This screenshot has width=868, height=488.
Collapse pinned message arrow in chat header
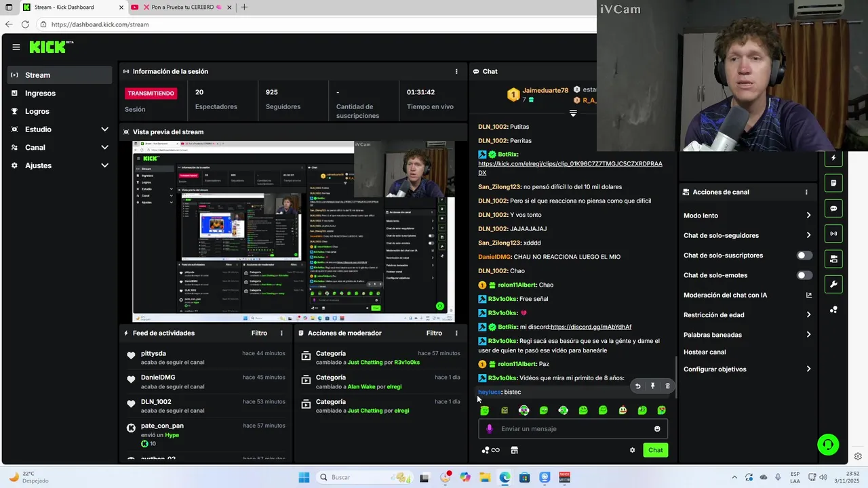click(x=573, y=113)
